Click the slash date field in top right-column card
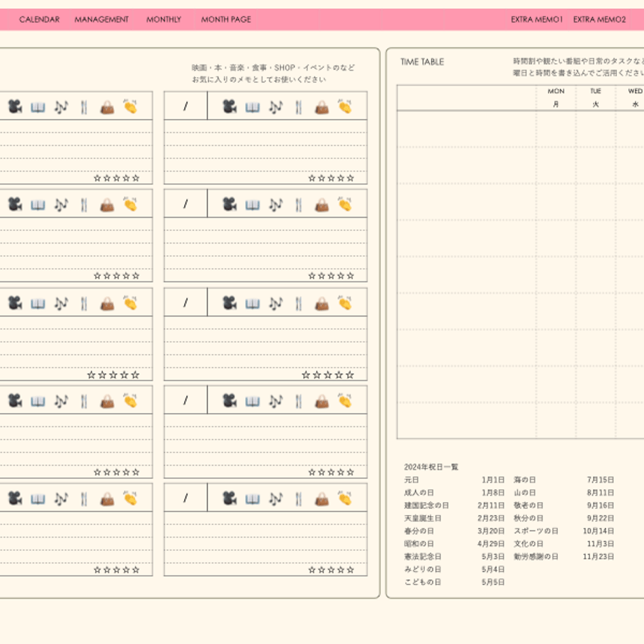644x644 pixels. click(x=185, y=106)
